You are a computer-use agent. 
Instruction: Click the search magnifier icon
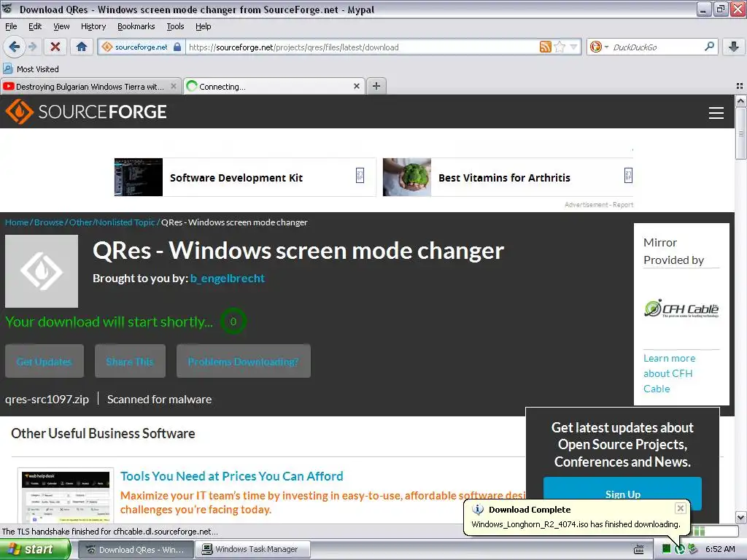pyautogui.click(x=709, y=46)
